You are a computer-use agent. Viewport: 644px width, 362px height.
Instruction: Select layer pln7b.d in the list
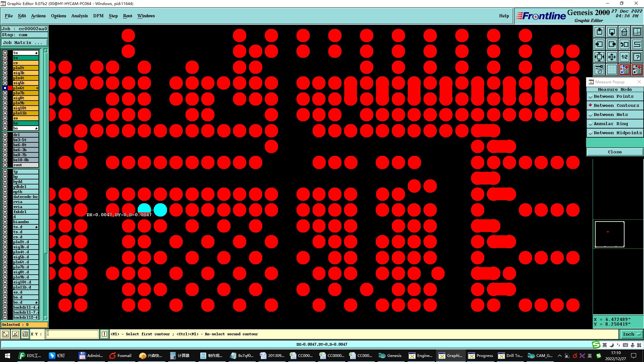tap(25, 267)
